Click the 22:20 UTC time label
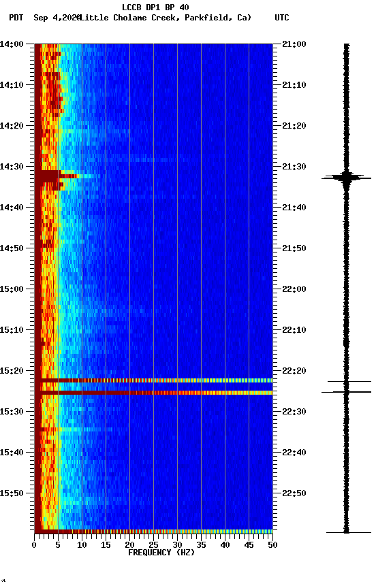 (294, 371)
